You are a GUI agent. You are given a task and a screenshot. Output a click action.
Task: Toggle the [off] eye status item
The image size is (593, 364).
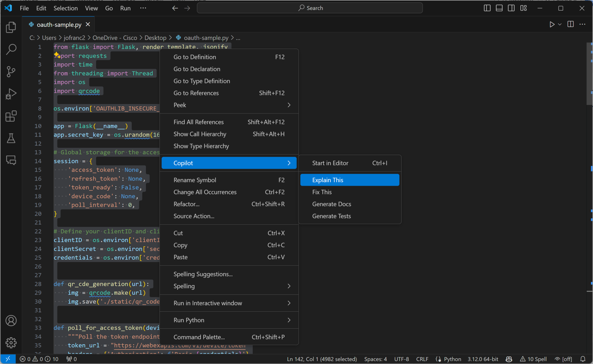coord(564,359)
